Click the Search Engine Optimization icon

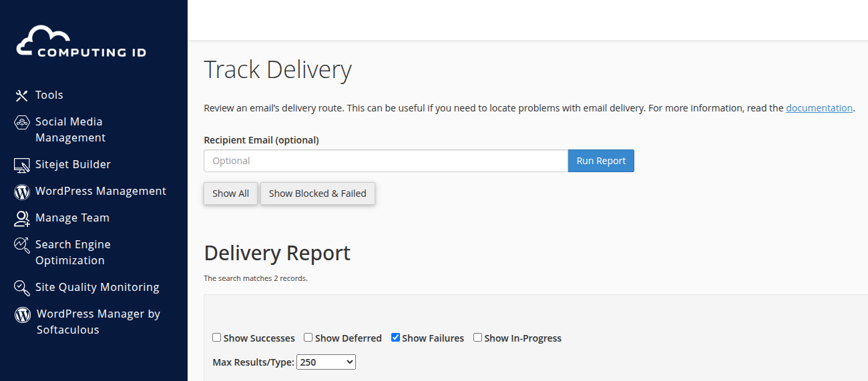point(22,245)
